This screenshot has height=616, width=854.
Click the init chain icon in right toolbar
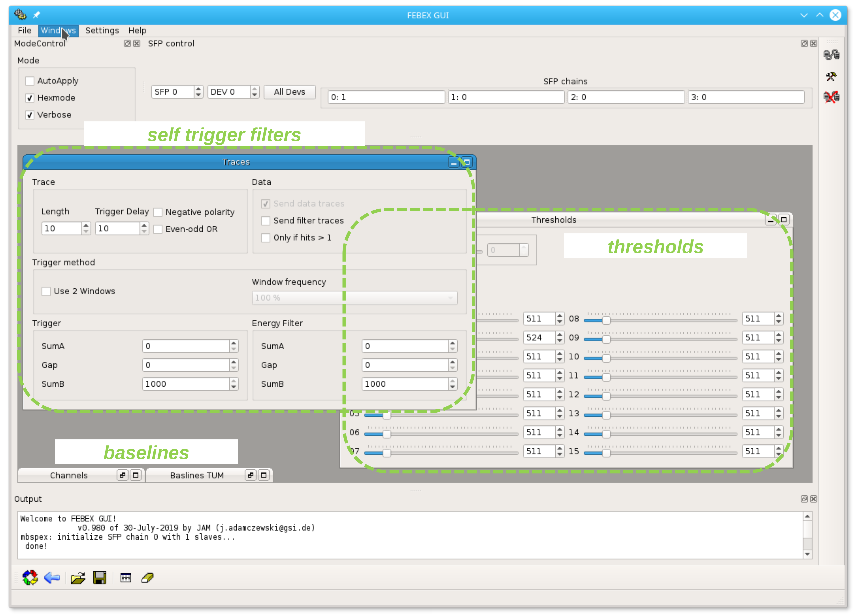pos(831,55)
